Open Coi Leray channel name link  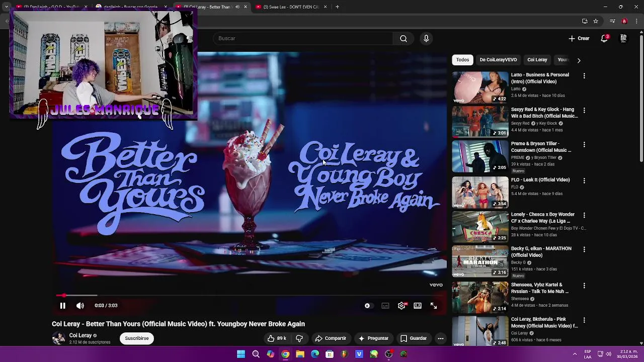tap(80, 335)
